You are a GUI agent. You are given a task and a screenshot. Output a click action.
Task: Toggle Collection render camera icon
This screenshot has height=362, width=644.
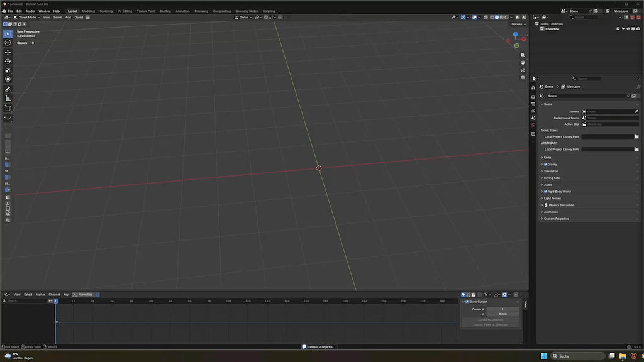pyautogui.click(x=638, y=29)
